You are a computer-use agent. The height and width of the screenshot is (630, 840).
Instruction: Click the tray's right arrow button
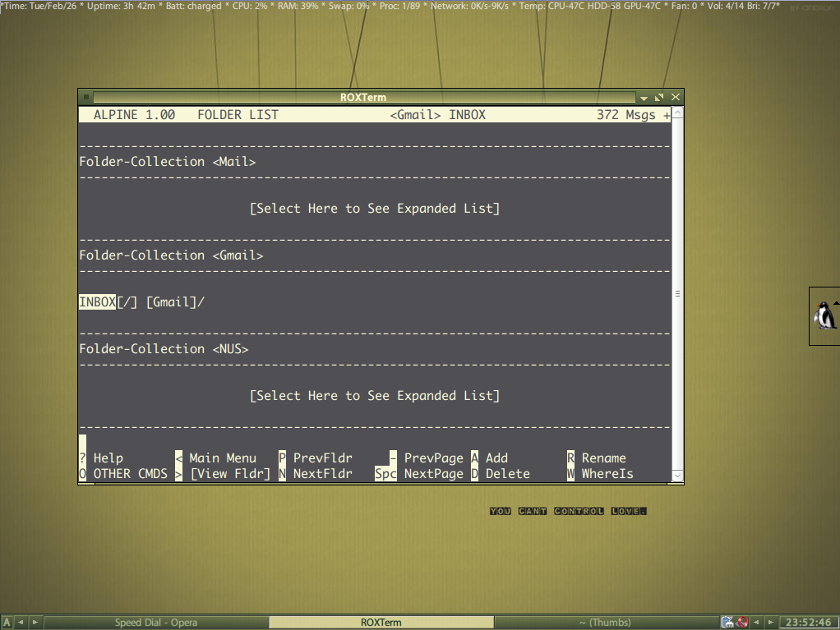771,623
